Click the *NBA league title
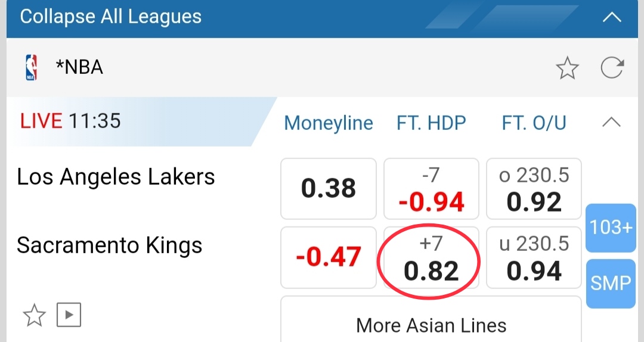Viewport: 644px width, 342px height. (x=79, y=67)
